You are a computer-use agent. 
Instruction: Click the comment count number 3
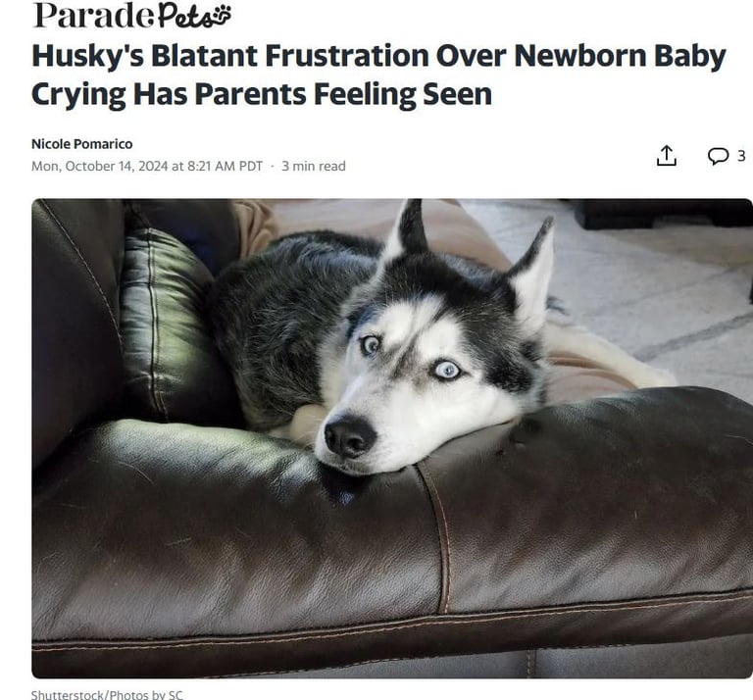741,156
